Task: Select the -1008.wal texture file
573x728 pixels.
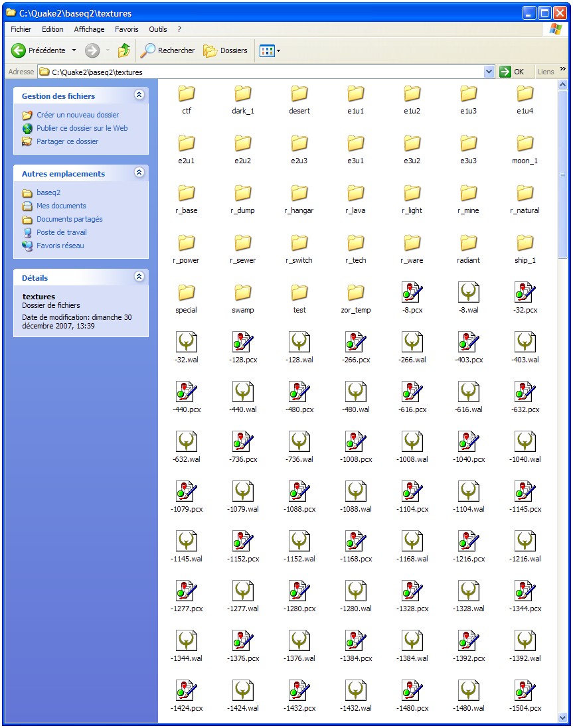Action: [x=412, y=441]
